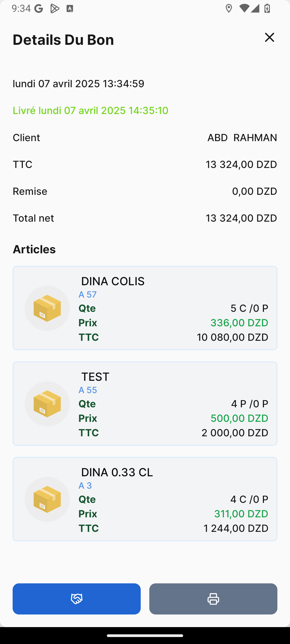Viewport: 290px width, 644px height.
Task: Tap the Google icon in status bar
Action: point(39,9)
